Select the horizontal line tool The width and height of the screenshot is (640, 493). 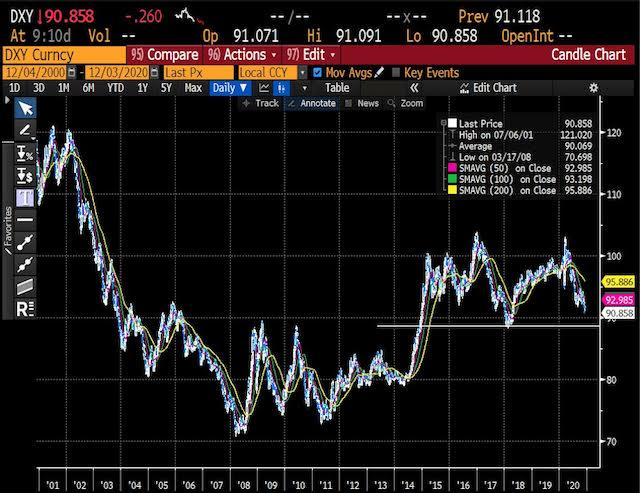pyautogui.click(x=24, y=219)
